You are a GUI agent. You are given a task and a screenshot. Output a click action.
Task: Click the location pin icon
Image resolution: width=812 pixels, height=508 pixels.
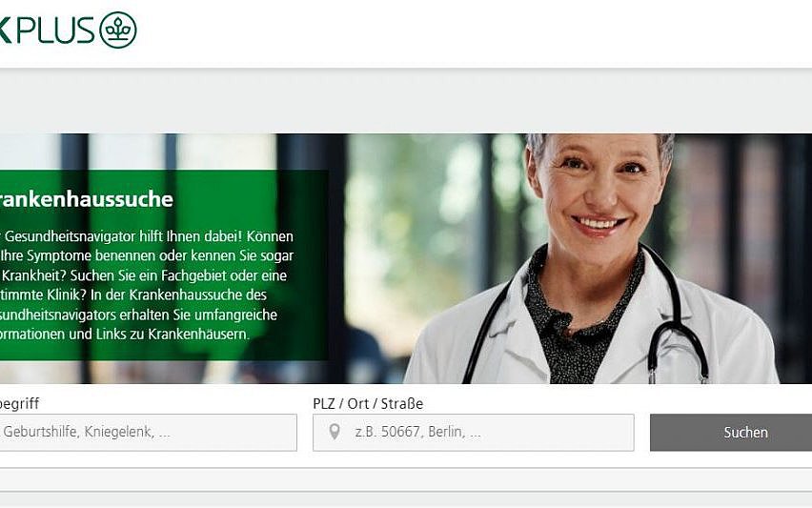[x=335, y=432]
